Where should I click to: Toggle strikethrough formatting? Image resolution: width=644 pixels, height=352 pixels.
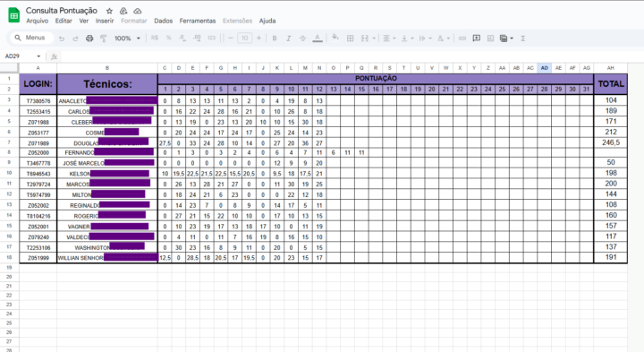302,39
